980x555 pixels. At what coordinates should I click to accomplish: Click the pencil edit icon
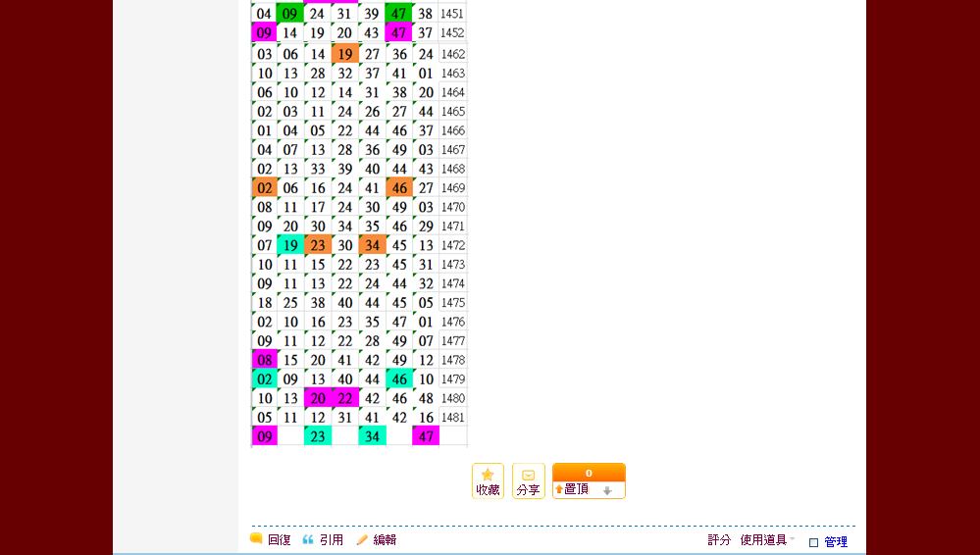click(x=362, y=539)
